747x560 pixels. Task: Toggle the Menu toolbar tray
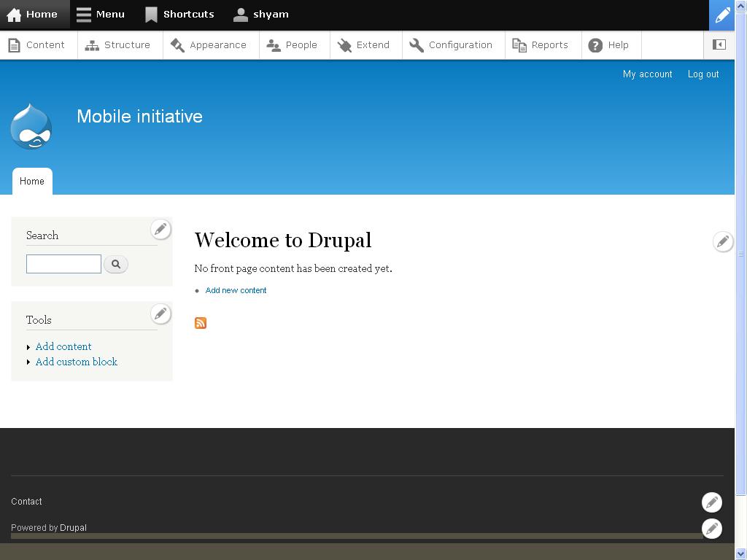[x=101, y=15]
